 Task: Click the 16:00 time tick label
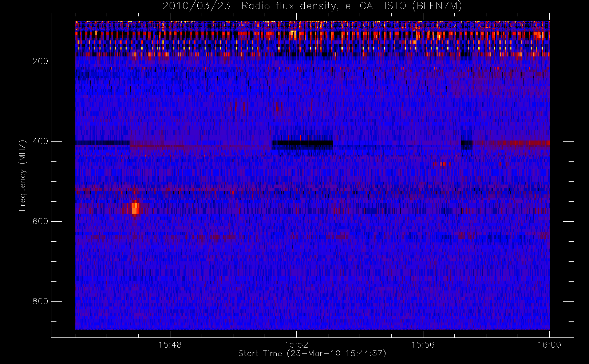pyautogui.click(x=549, y=345)
